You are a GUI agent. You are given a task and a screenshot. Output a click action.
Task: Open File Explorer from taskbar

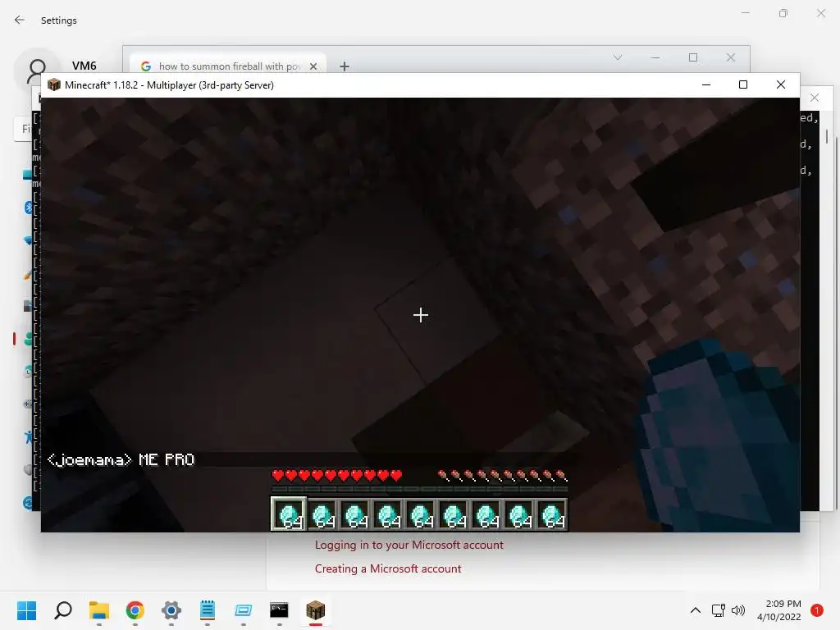pos(99,610)
